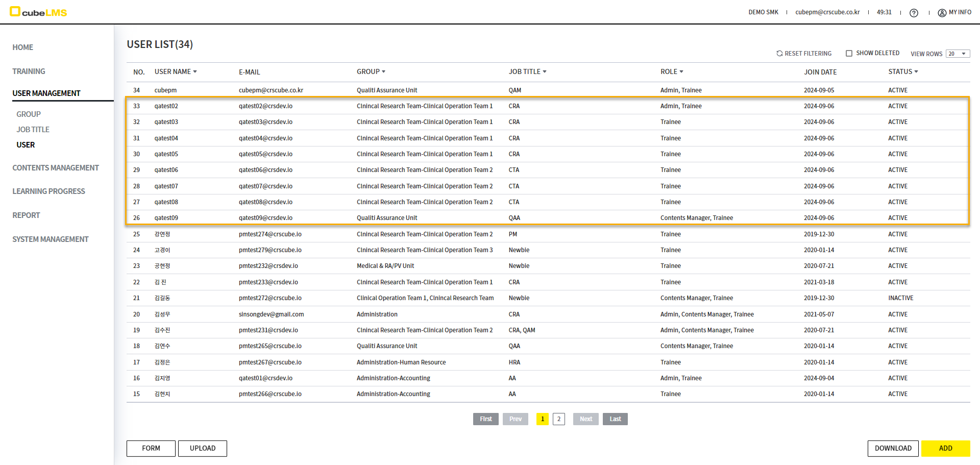The image size is (980, 465).
Task: Click the UPLOAD button
Action: click(x=202, y=448)
